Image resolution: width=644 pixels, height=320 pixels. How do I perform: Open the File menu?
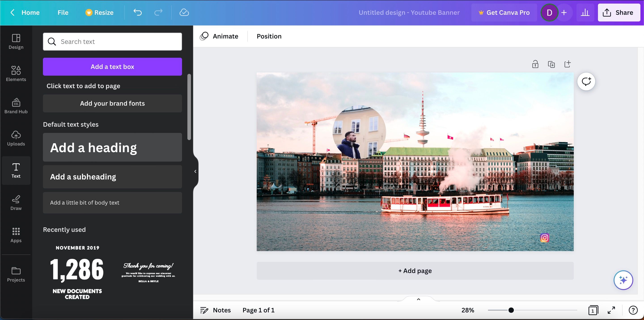tap(63, 12)
